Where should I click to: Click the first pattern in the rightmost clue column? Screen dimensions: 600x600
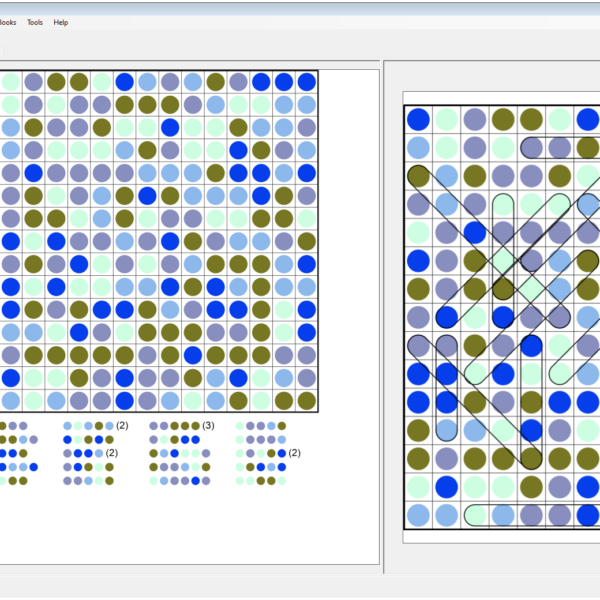[x=261, y=426]
